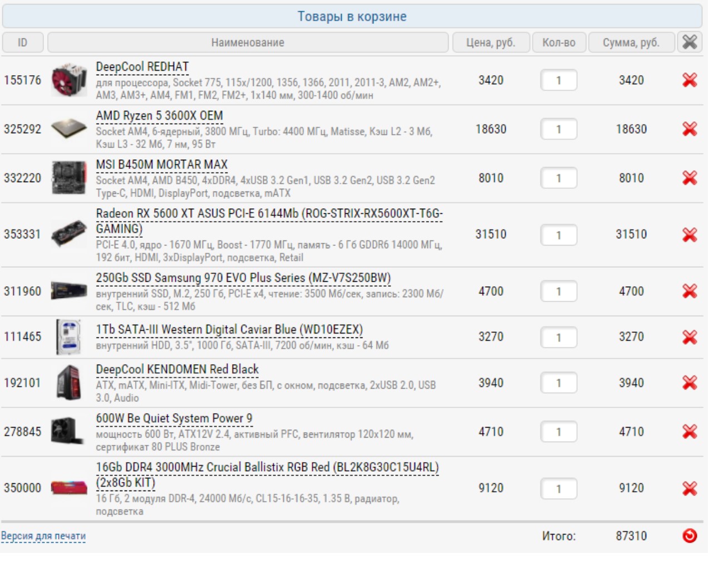728x564 pixels.
Task: Remove Be Quiet System Power 9
Action: pos(689,431)
